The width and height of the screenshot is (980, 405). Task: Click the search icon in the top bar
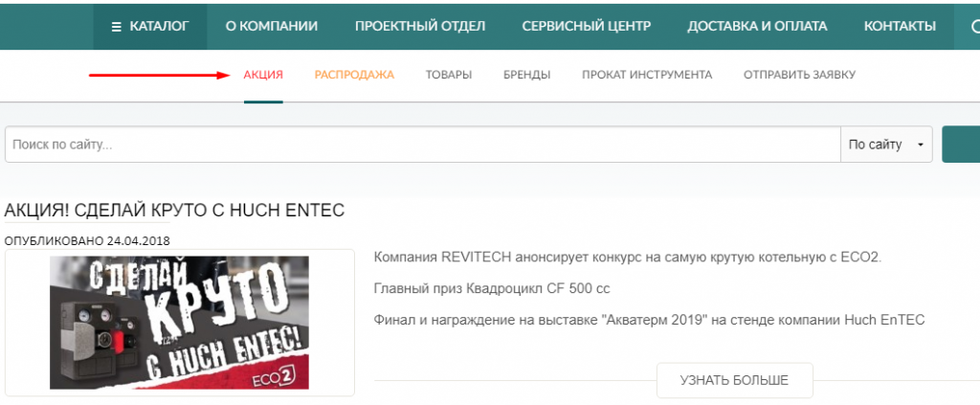[x=974, y=26]
